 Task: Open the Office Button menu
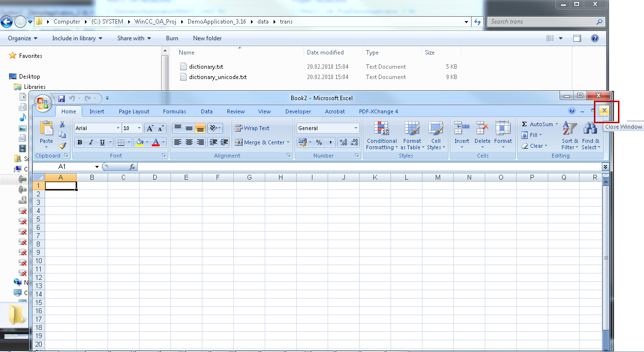pyautogui.click(x=43, y=104)
